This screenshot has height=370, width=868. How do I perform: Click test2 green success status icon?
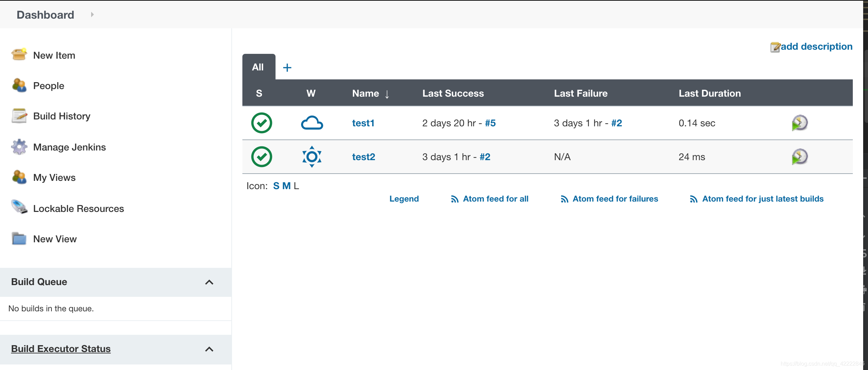click(261, 157)
